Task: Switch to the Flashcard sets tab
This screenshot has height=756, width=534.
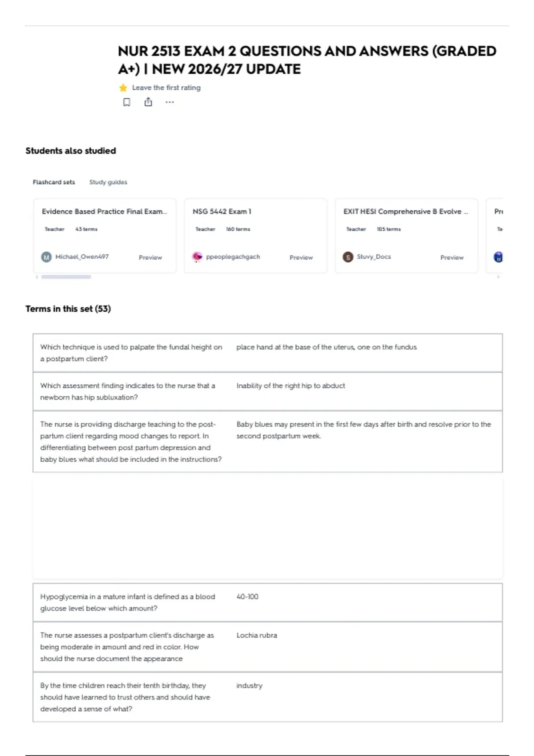Action: 54,182
